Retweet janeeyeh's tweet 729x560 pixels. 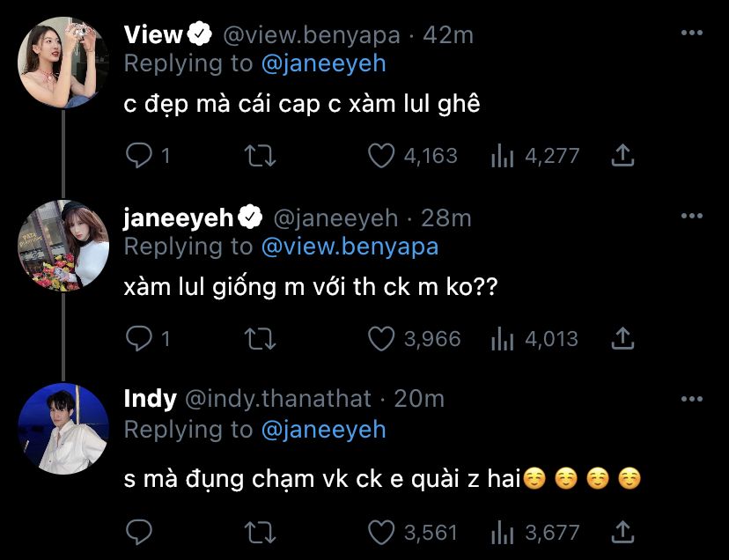pos(259,338)
